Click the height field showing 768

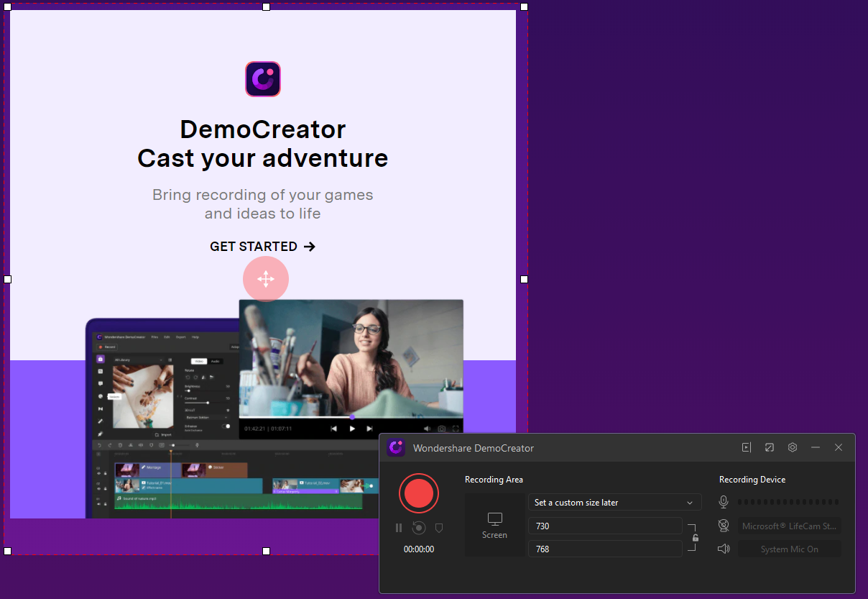coord(604,549)
